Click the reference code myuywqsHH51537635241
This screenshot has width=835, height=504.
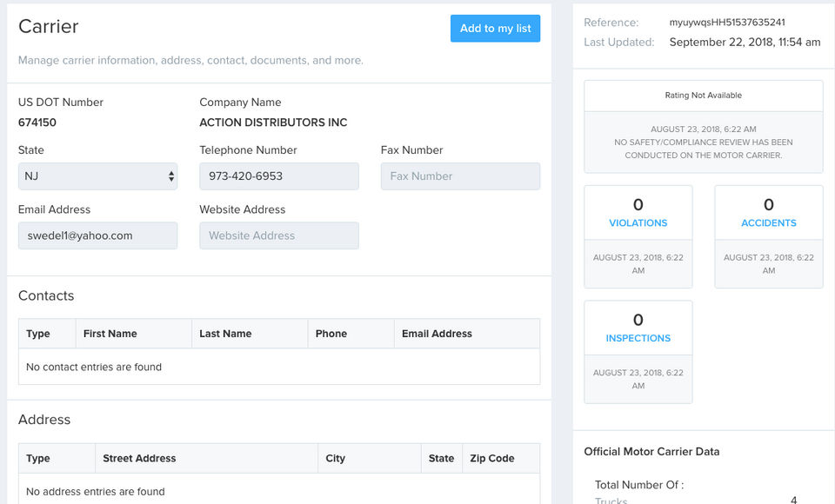tap(727, 23)
